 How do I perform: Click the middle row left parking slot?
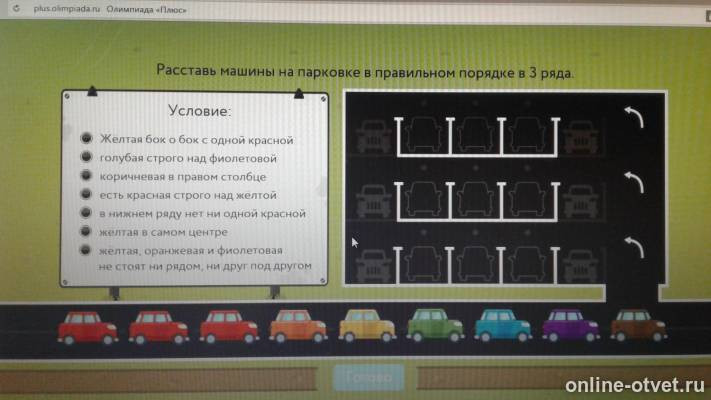pos(424,200)
